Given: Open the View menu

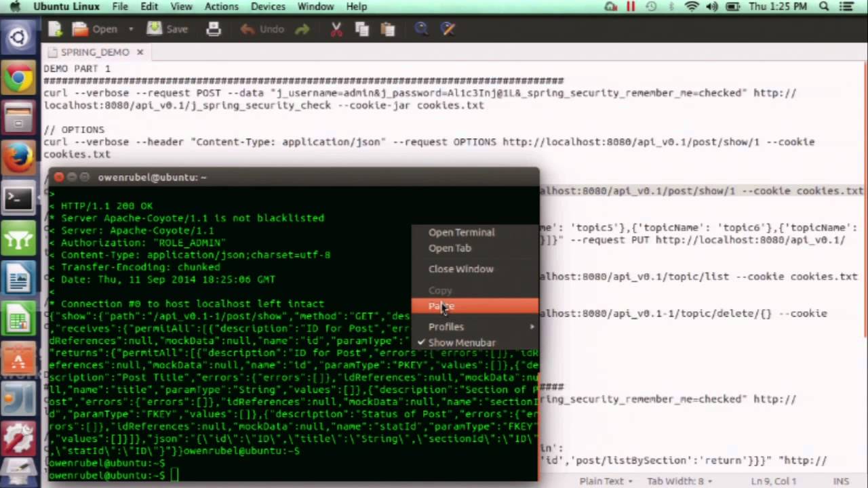Looking at the screenshot, I should click(x=181, y=7).
